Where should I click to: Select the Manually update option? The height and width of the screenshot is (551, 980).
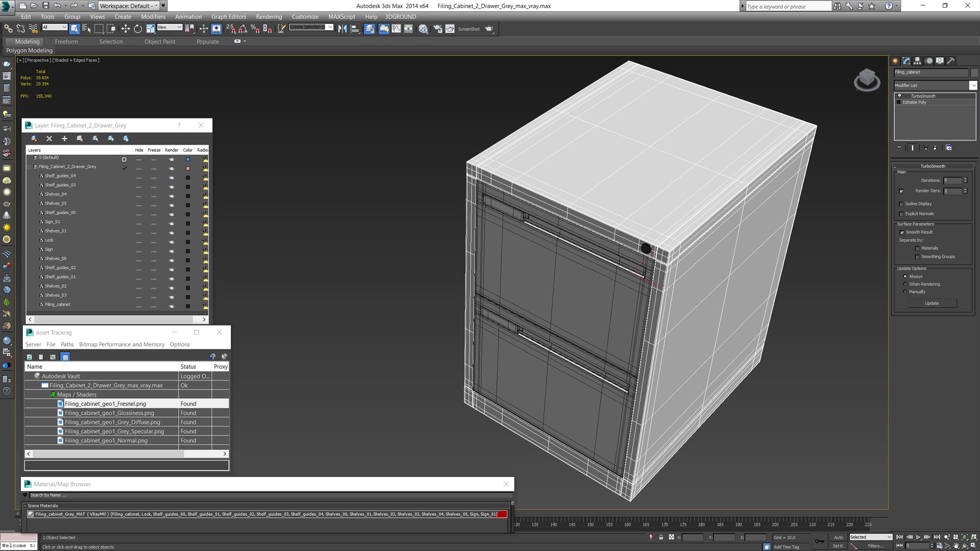905,292
